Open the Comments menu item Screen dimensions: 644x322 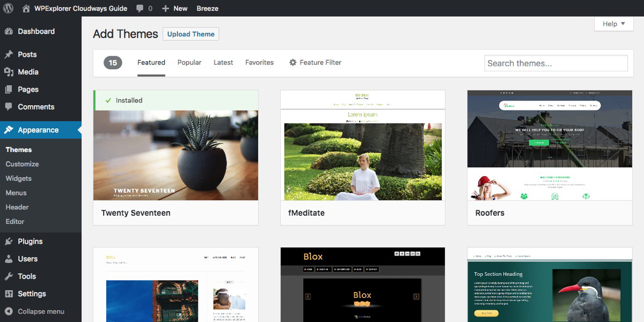coord(36,107)
